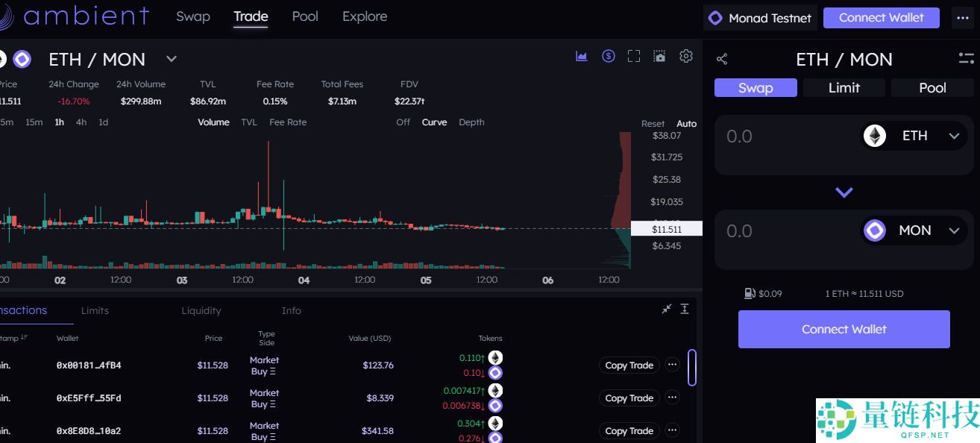Copy Trade for wallet 0x00181…4fB4

click(629, 365)
